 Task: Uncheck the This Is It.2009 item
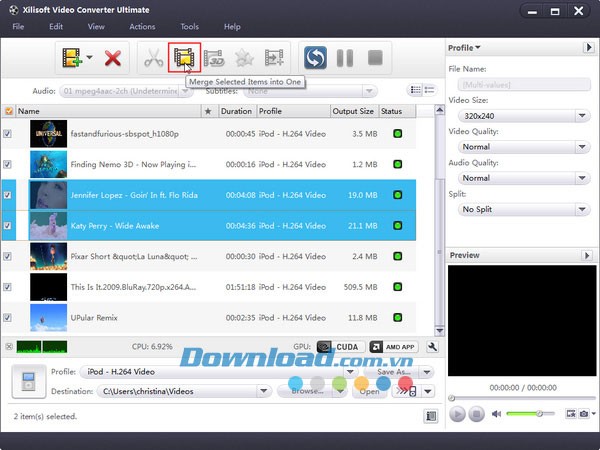pos(7,287)
